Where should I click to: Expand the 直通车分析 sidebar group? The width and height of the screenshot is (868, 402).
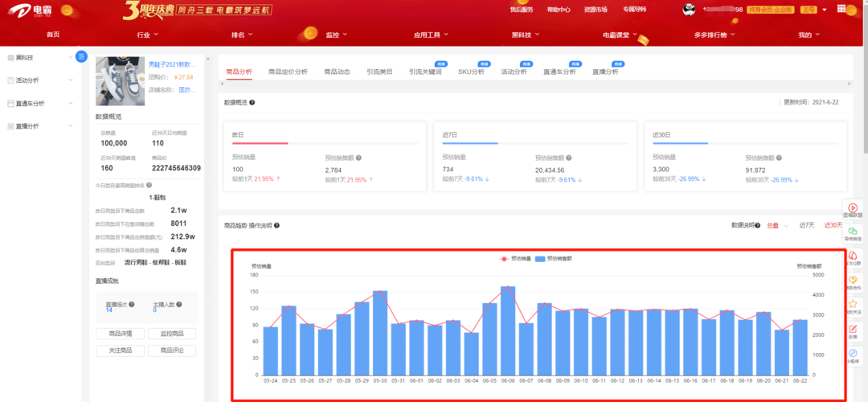tap(70, 104)
